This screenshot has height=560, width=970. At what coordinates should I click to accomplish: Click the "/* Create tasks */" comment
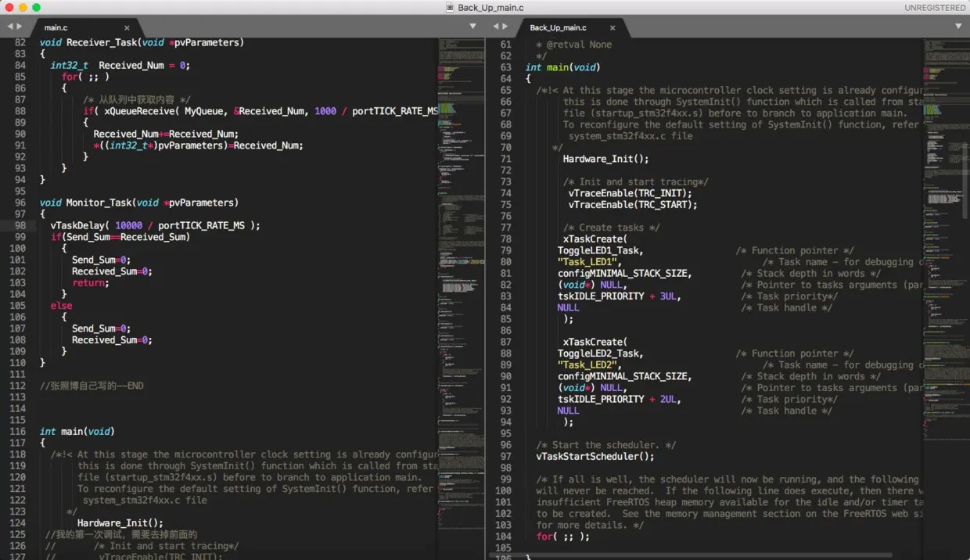pyautogui.click(x=612, y=228)
